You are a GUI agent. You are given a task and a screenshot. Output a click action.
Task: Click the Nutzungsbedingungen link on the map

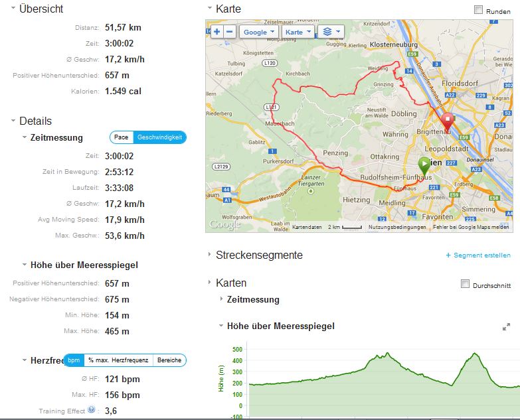(397, 227)
